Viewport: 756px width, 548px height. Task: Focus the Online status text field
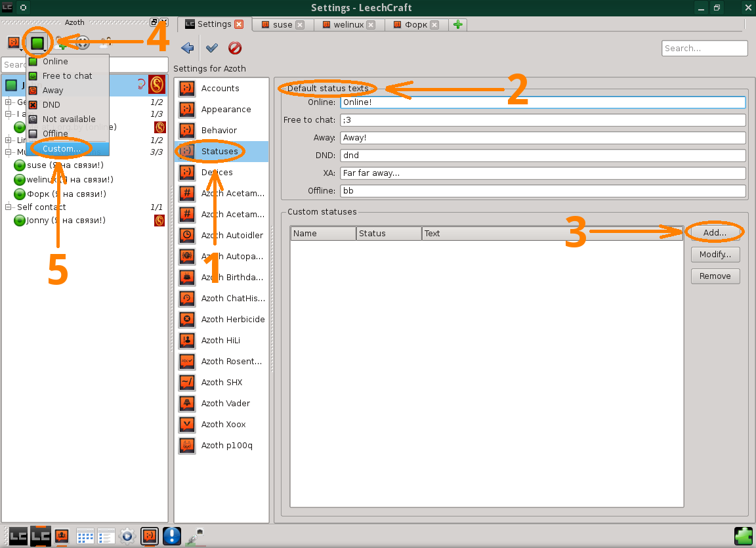pyautogui.click(x=543, y=102)
